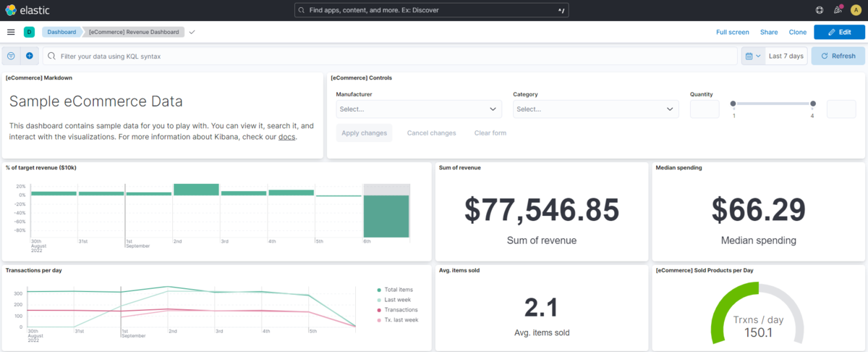Viewport: 868px width, 352px height.
Task: Refresh the dashboard data
Action: 838,56
